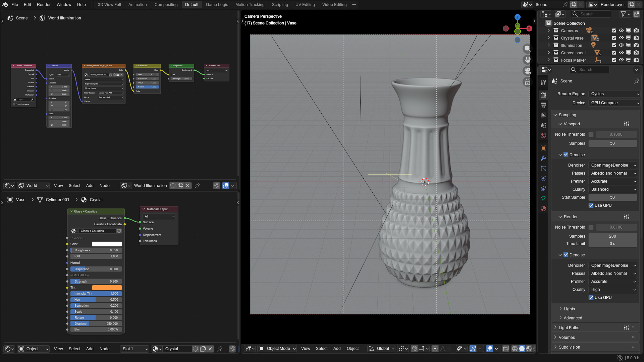This screenshot has width=644, height=362.
Task: Open the Node menu in World editor
Action: click(104, 186)
